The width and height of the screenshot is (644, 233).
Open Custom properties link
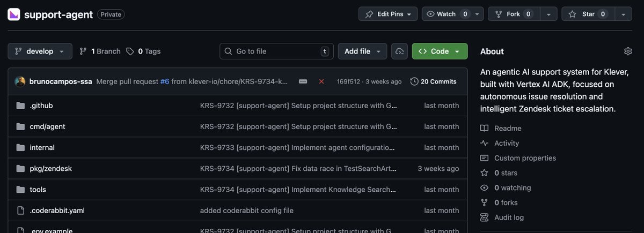(525, 158)
